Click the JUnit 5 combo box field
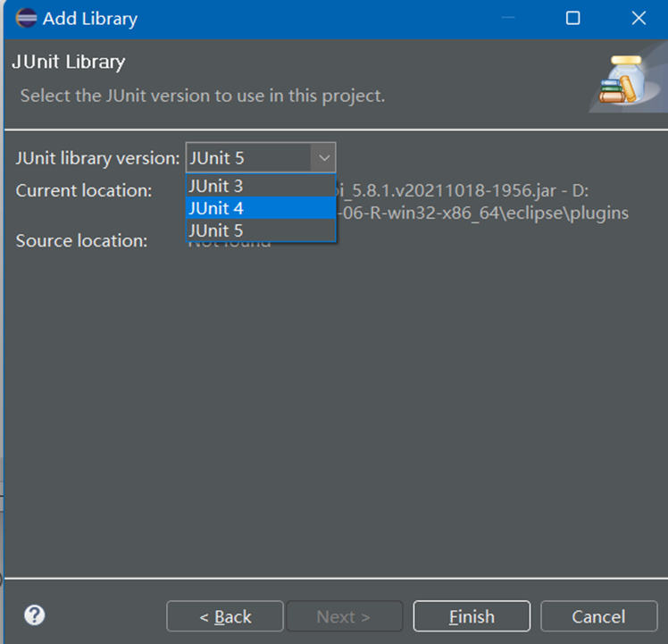This screenshot has height=644, width=668. (248, 158)
